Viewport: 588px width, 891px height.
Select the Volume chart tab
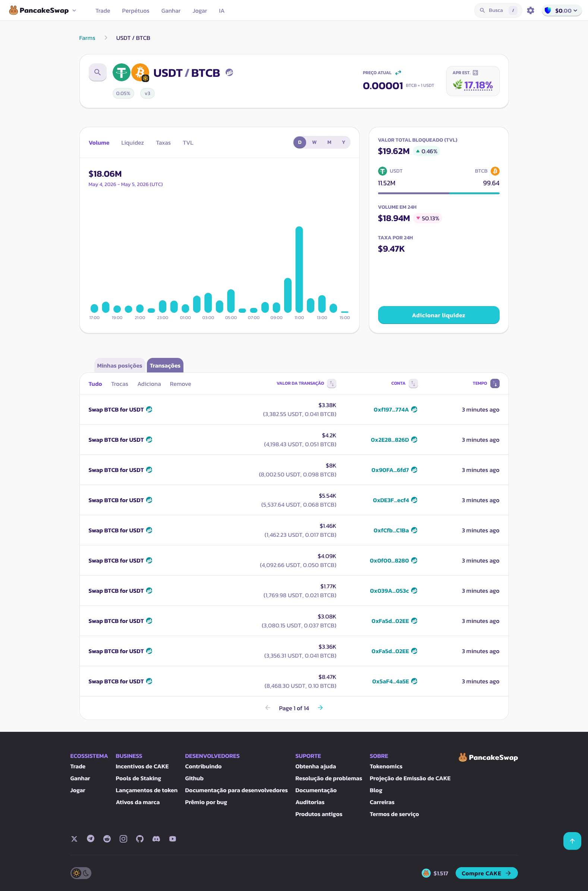pos(99,143)
